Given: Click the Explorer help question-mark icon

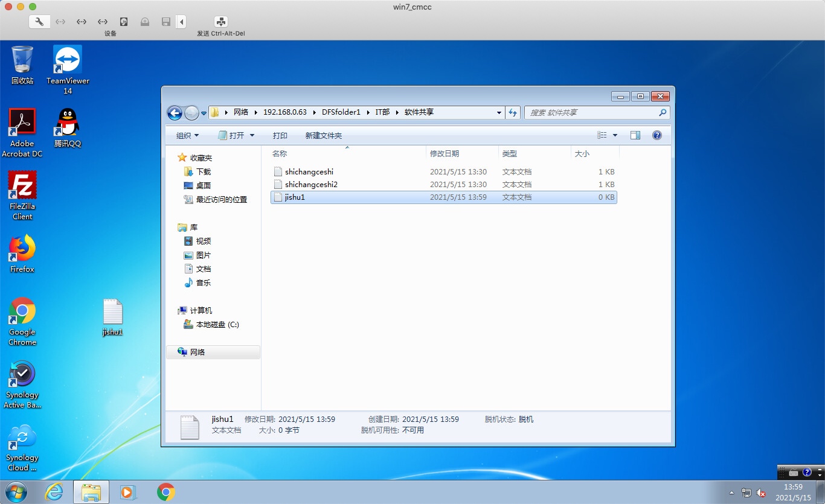Looking at the screenshot, I should point(657,135).
